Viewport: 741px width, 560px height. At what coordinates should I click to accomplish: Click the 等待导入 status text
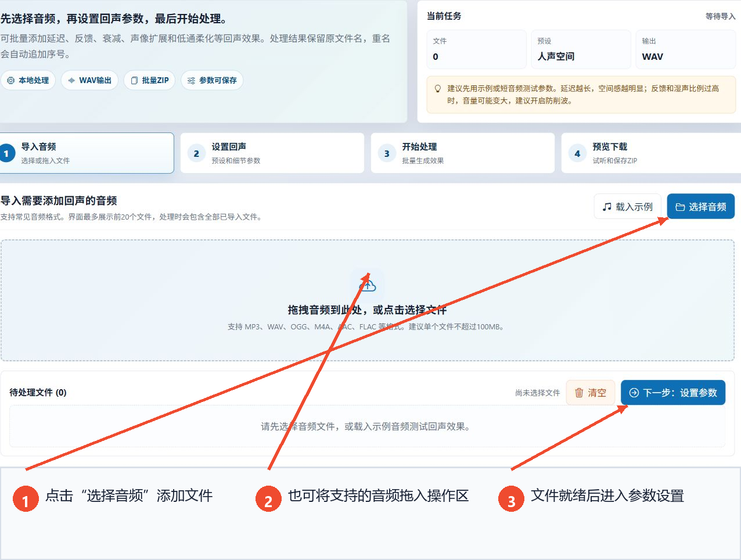click(720, 16)
